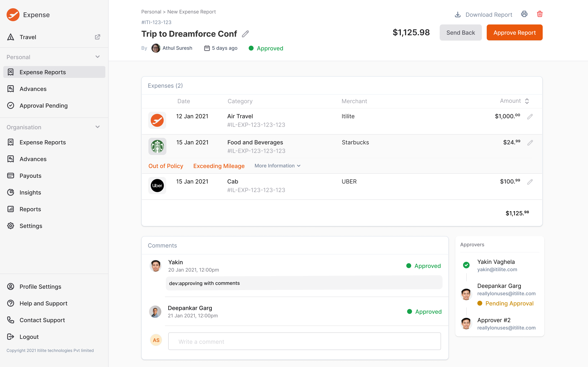This screenshot has height=367, width=588.
Task: Click the print report icon
Action: (524, 14)
